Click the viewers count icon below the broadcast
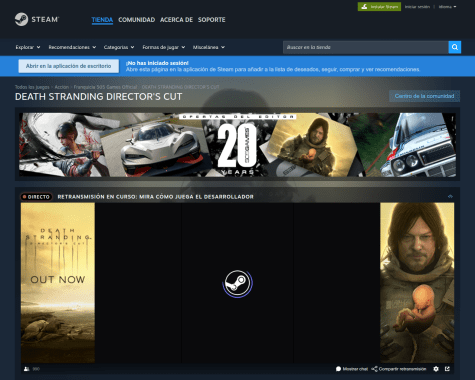Viewport: 475px width, 380px height. 27,369
